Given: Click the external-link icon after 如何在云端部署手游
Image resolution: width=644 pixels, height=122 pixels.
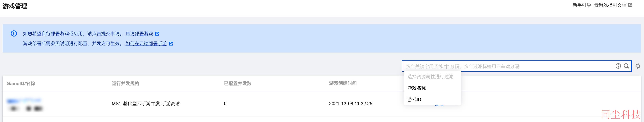Looking at the screenshot, I should 171,44.
